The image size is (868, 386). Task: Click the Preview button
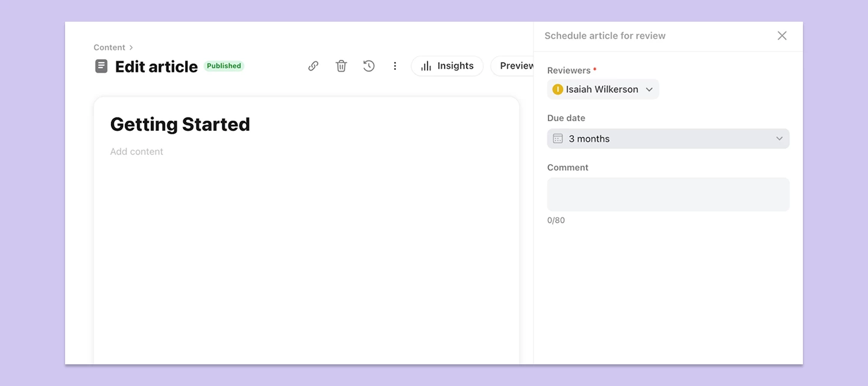click(517, 66)
